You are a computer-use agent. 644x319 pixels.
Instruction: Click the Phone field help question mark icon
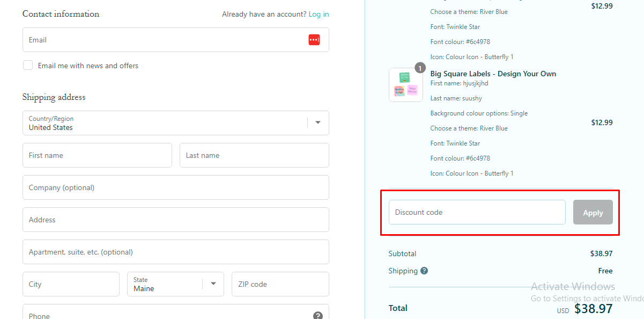(x=317, y=316)
